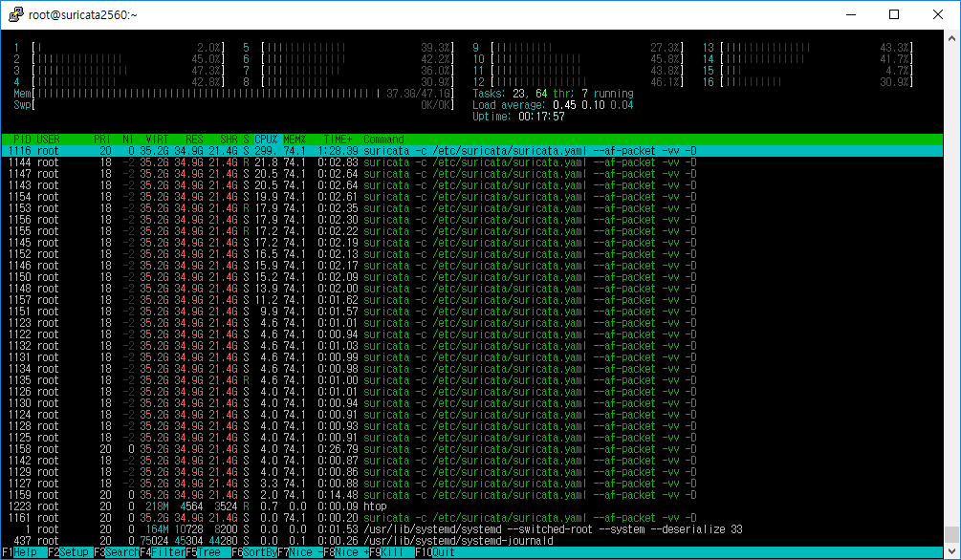Select the process row with PID 1143
This screenshot has height=560, width=961.
point(472,185)
